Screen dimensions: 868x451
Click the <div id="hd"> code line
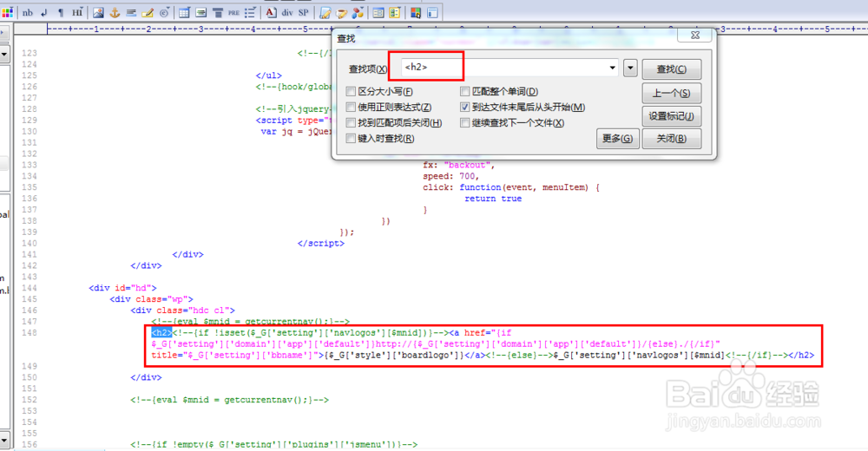coord(122,288)
